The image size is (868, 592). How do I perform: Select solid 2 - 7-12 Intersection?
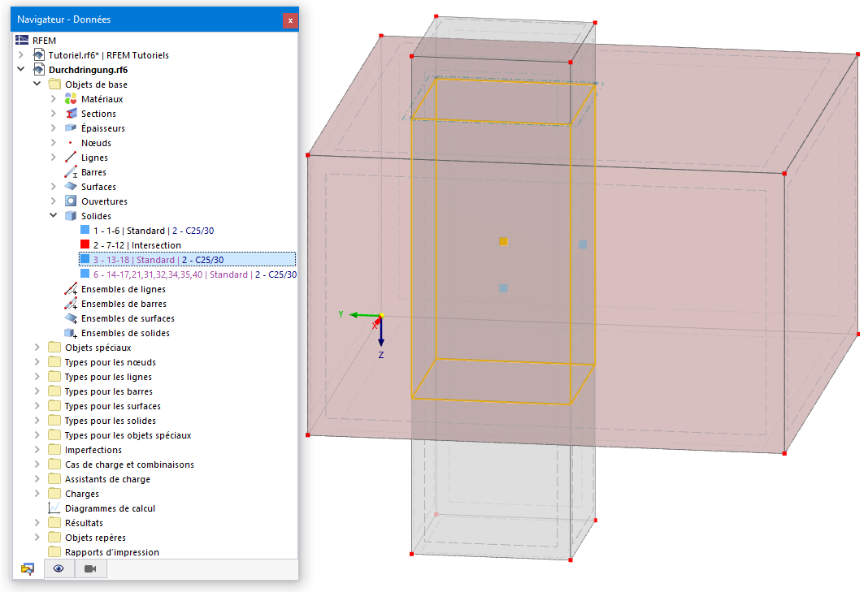[x=137, y=245]
